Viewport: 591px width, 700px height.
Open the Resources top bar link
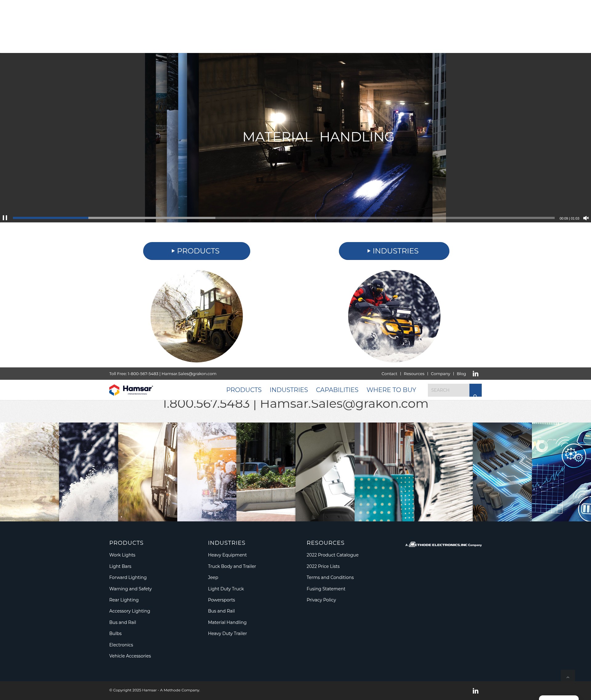(x=414, y=374)
